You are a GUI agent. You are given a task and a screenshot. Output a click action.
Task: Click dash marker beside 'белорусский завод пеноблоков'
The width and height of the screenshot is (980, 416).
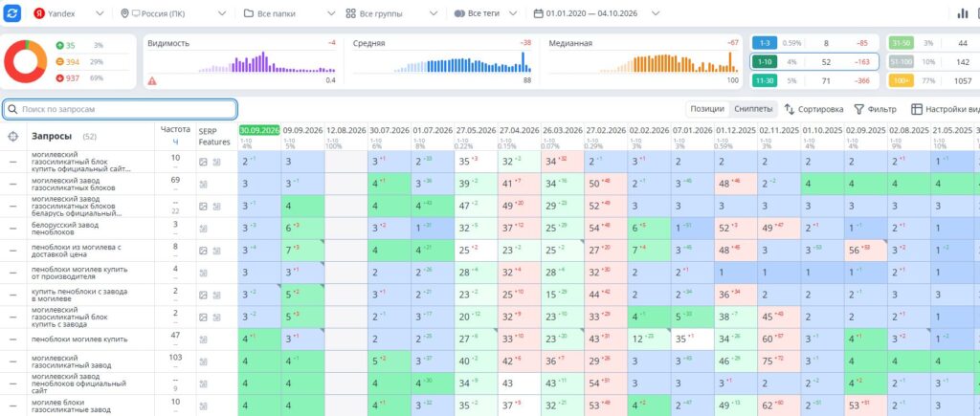point(13,229)
